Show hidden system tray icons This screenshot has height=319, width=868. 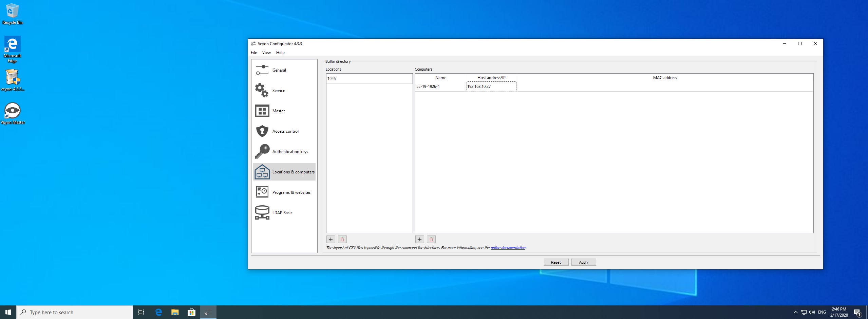pyautogui.click(x=796, y=312)
